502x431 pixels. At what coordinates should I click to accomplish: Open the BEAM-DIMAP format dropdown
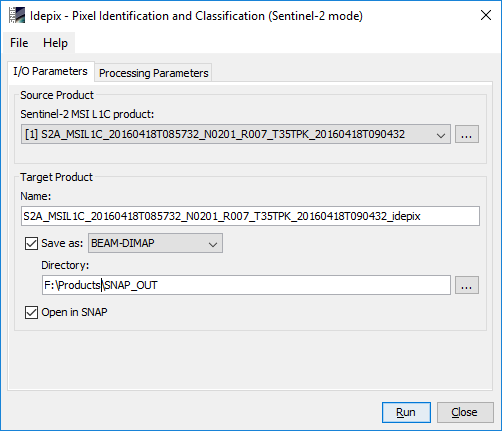pyautogui.click(x=155, y=243)
